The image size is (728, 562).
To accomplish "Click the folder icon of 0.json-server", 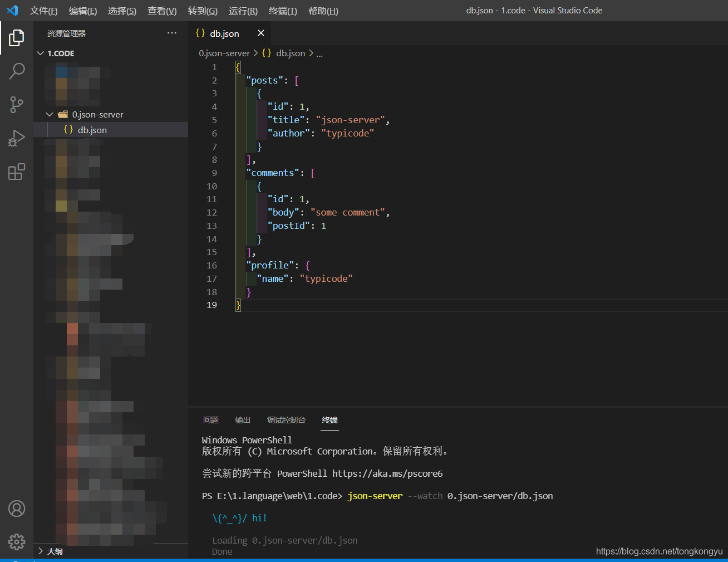I will (63, 114).
